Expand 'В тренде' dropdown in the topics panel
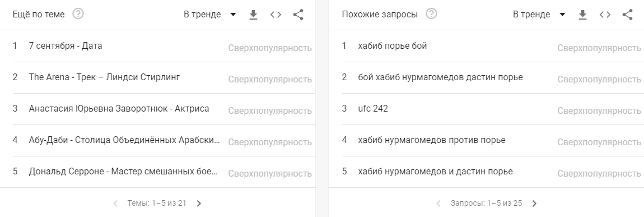Screen dimensions: 644x217 point(210,15)
